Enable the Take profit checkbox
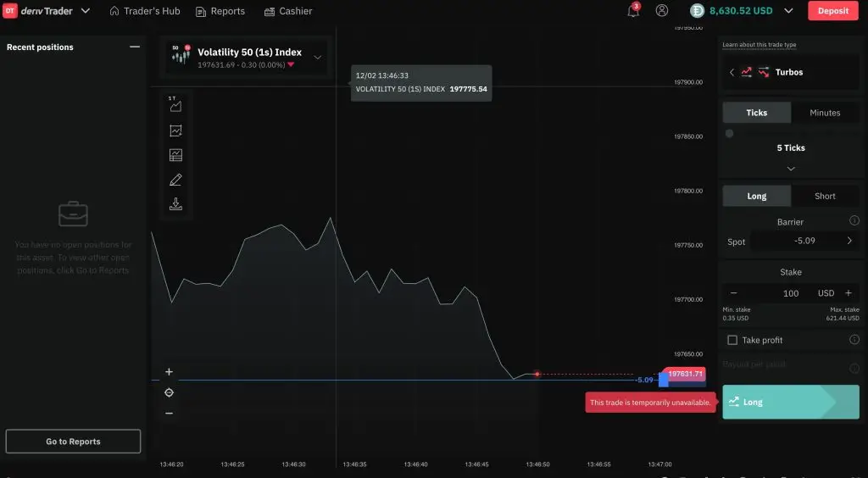Image resolution: width=868 pixels, height=478 pixels. [x=732, y=340]
